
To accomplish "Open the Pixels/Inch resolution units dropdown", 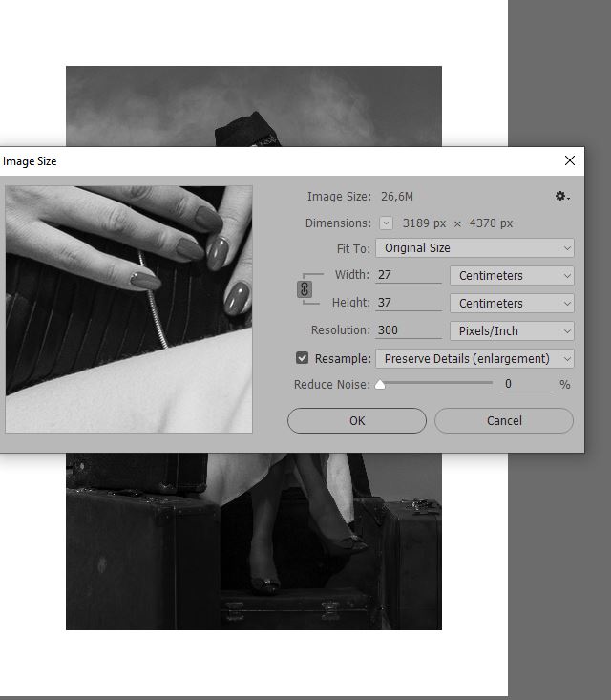I will 512,330.
